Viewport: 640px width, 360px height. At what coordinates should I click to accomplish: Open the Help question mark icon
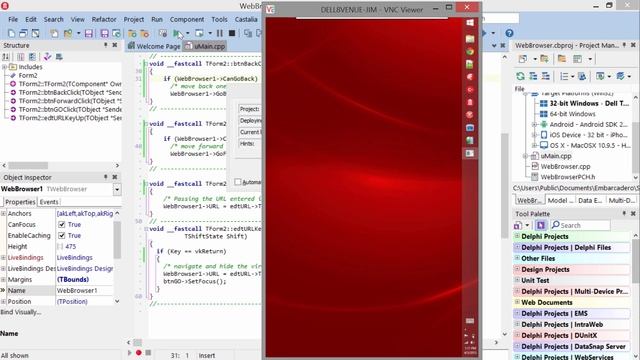coord(509,33)
